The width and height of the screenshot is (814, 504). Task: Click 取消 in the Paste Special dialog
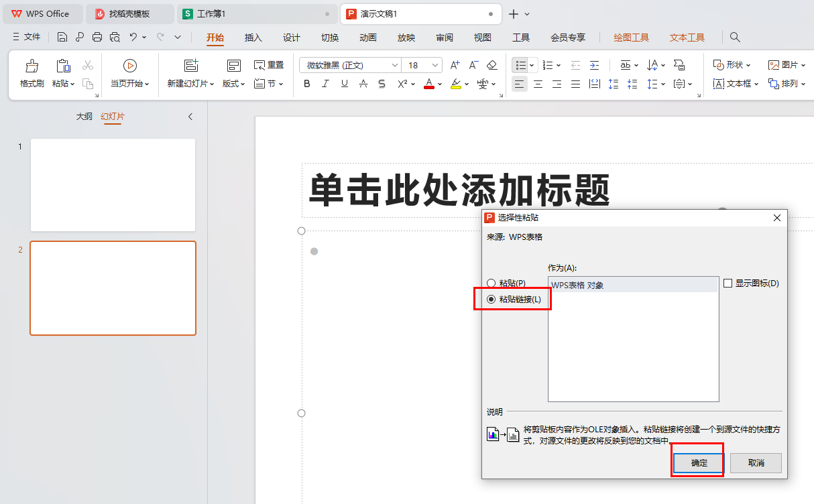[756, 462]
